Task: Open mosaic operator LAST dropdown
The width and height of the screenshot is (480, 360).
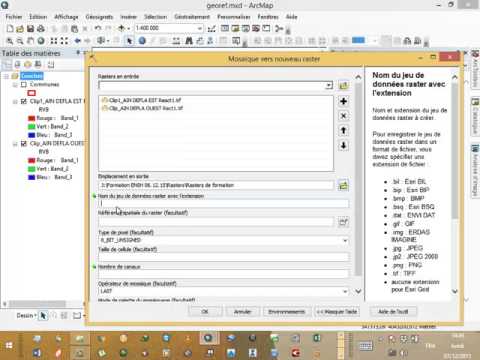Action: click(345, 291)
